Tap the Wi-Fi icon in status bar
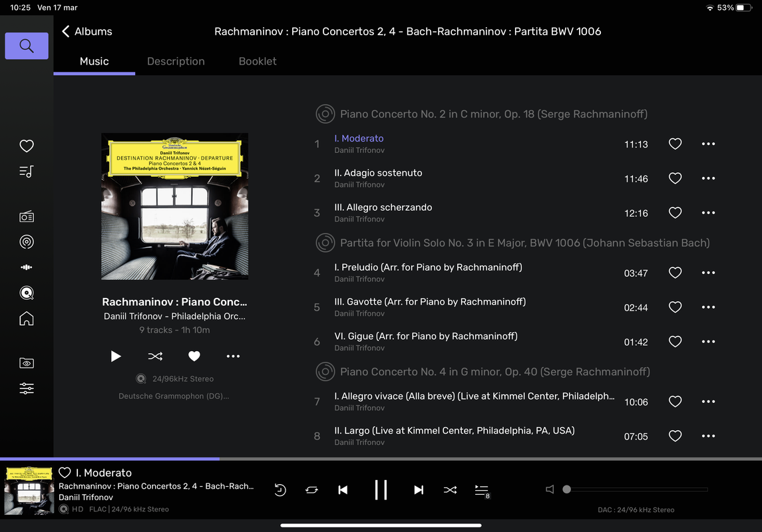762x532 pixels. click(709, 8)
